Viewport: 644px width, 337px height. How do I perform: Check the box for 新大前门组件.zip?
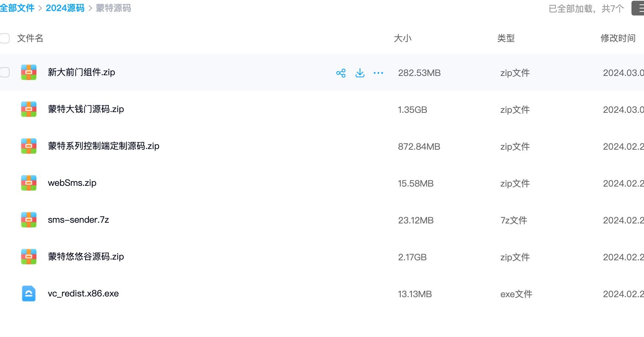point(4,72)
